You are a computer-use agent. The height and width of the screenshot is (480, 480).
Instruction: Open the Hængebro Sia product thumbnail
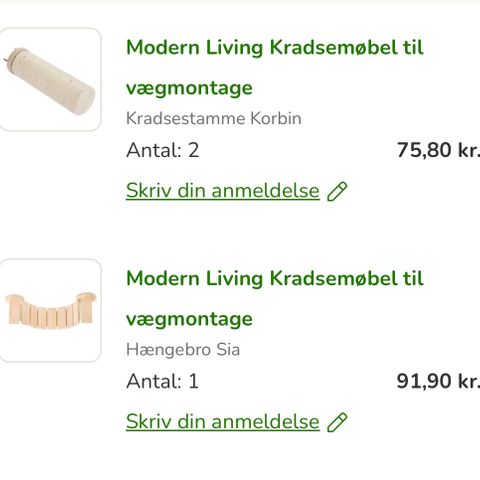[x=50, y=310]
